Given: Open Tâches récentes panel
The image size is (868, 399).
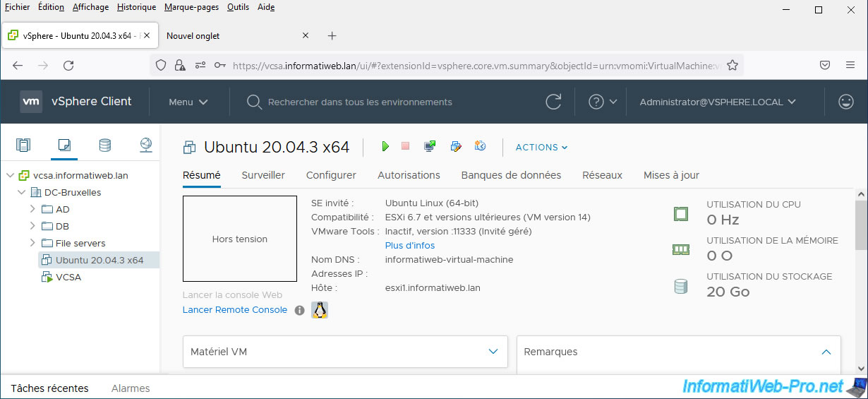Looking at the screenshot, I should click(49, 388).
